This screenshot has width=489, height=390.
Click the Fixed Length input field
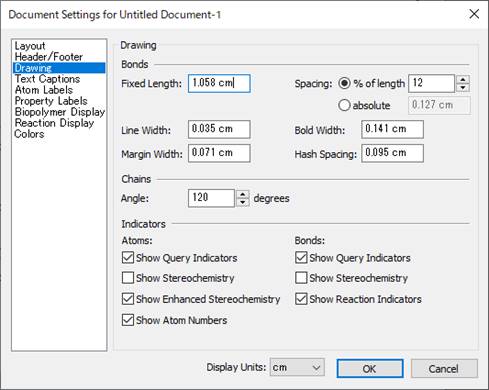click(219, 83)
